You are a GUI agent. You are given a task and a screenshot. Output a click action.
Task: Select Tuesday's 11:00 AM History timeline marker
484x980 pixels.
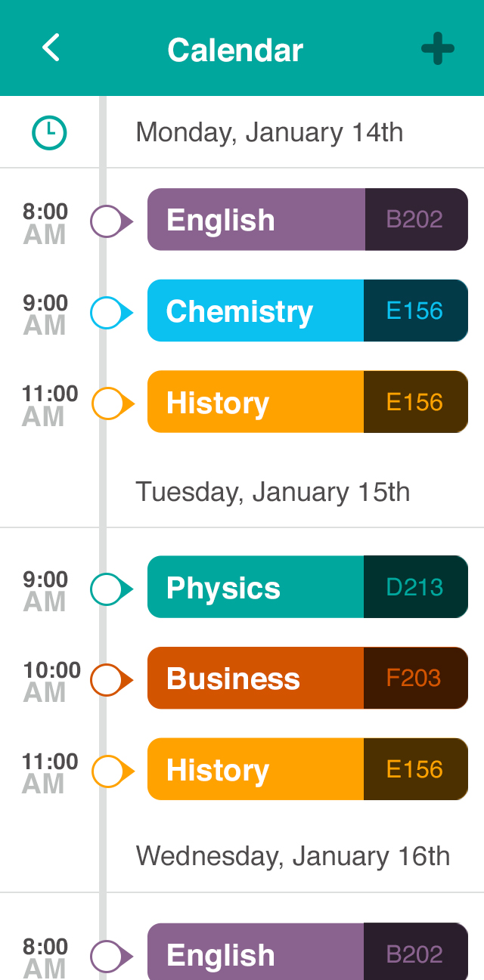tap(110, 771)
